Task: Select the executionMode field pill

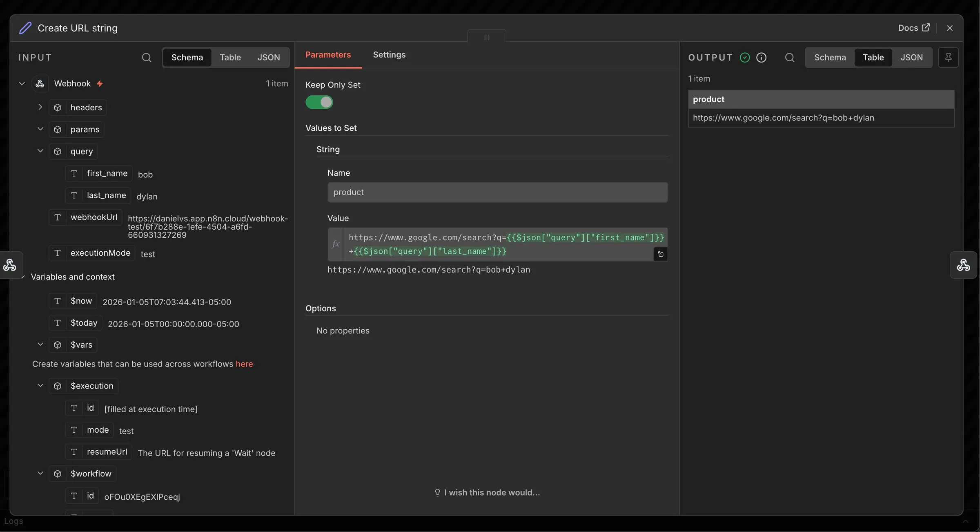Action: [x=92, y=253]
